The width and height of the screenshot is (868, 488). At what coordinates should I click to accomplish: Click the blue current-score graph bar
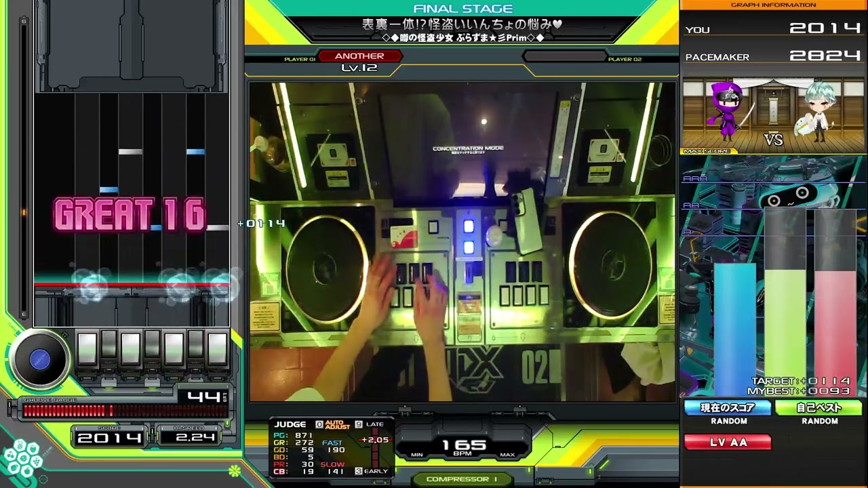click(x=734, y=329)
